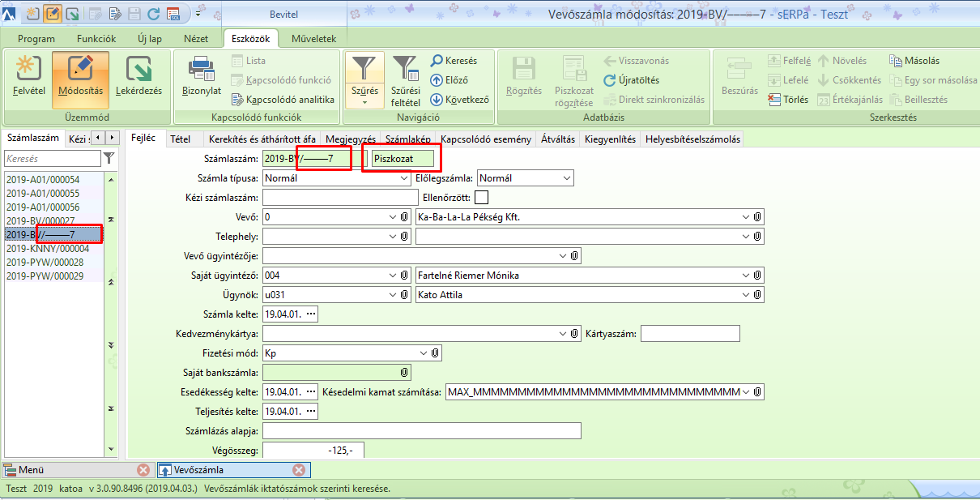Click paperclip next to Ka-Ba-La-La Pékség Kft.

[x=757, y=217]
